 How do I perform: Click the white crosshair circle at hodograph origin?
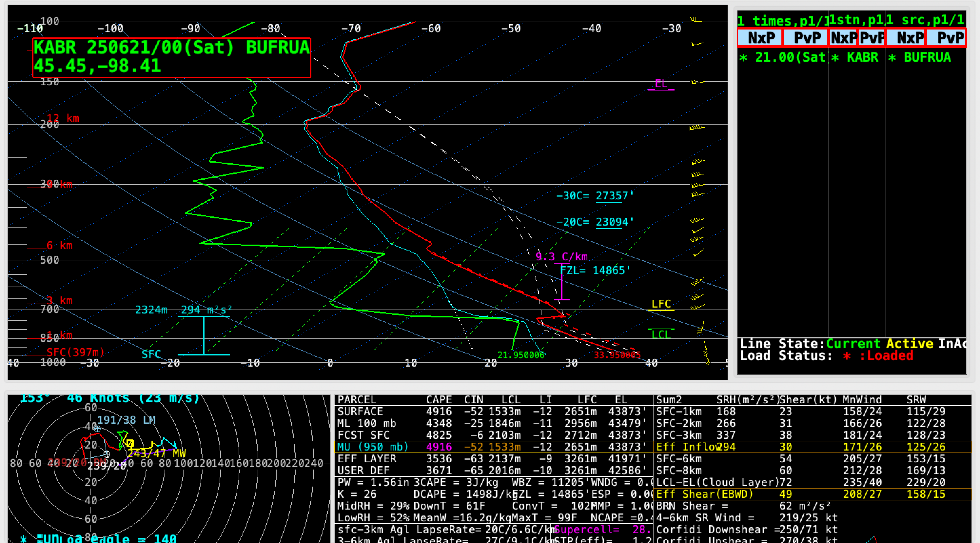[x=107, y=454]
